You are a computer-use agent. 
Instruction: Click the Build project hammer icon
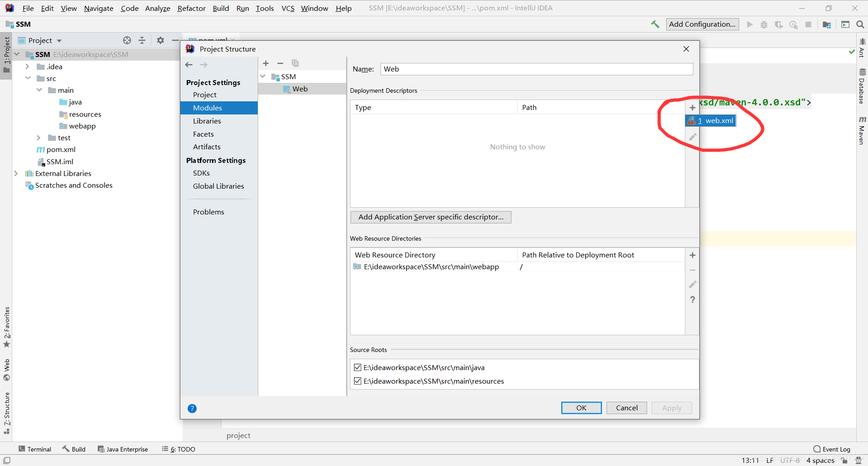click(655, 24)
